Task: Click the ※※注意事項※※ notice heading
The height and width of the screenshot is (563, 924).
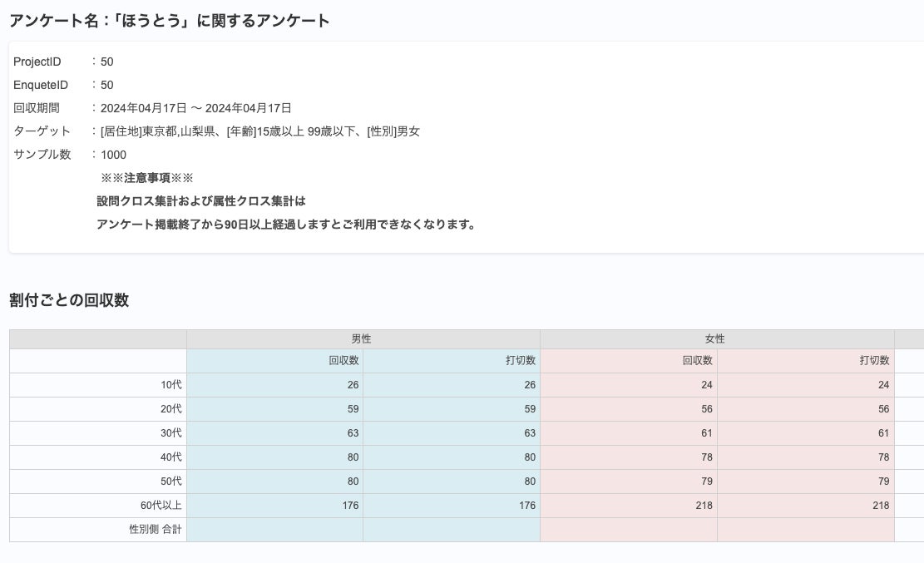Action: [x=147, y=178]
